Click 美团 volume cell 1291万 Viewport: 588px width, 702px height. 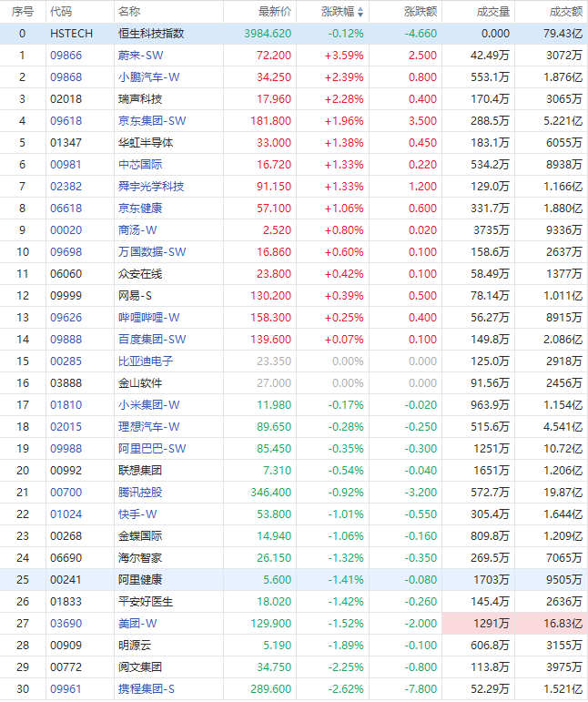click(492, 624)
